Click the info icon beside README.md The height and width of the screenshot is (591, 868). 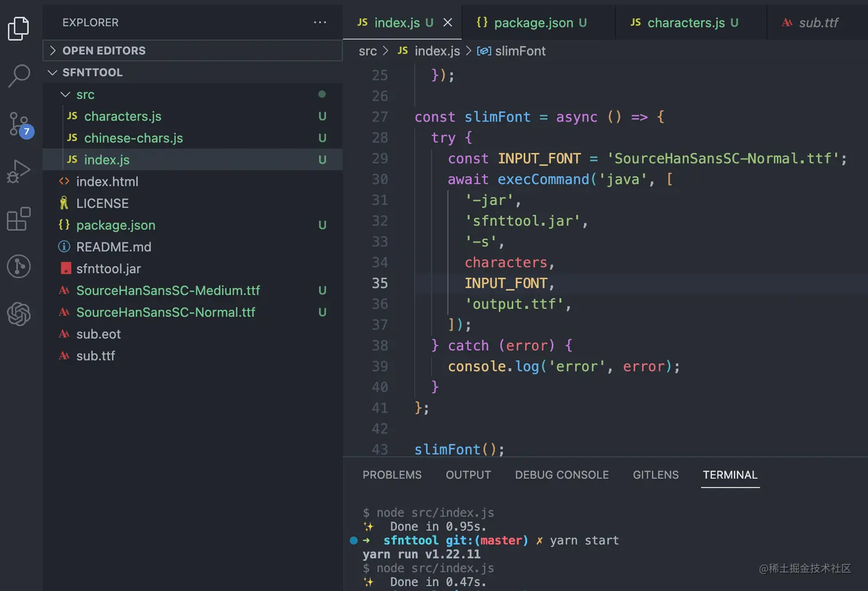pos(64,247)
